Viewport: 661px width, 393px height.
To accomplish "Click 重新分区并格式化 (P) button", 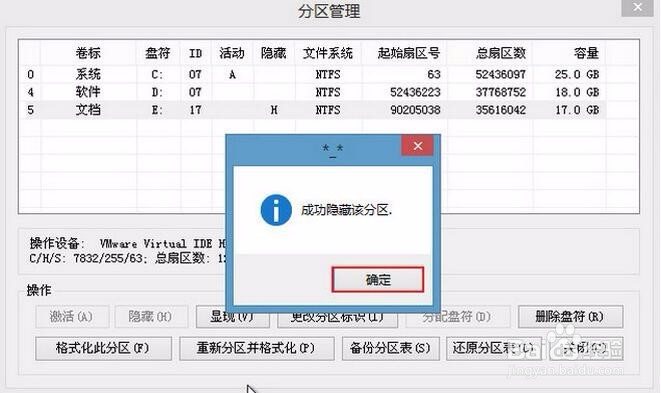I will click(x=257, y=348).
